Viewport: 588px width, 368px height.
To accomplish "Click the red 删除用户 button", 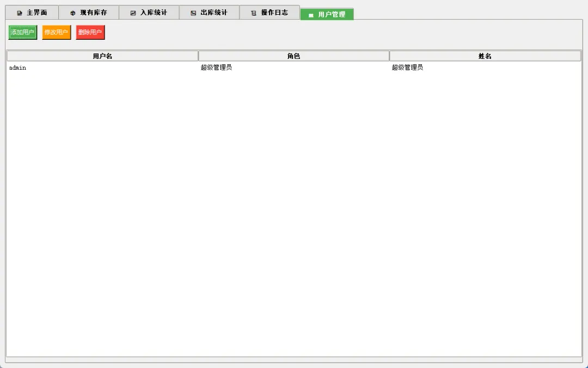I will (90, 32).
